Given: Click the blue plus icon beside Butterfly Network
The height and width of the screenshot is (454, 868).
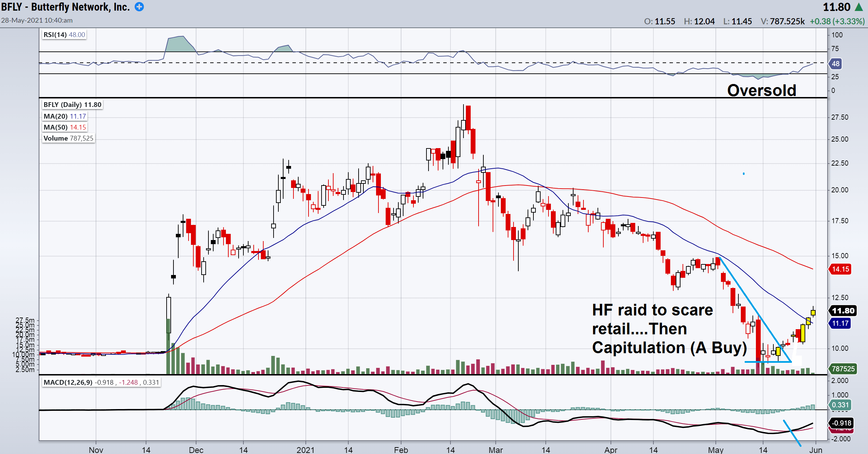Looking at the screenshot, I should pos(139,7).
